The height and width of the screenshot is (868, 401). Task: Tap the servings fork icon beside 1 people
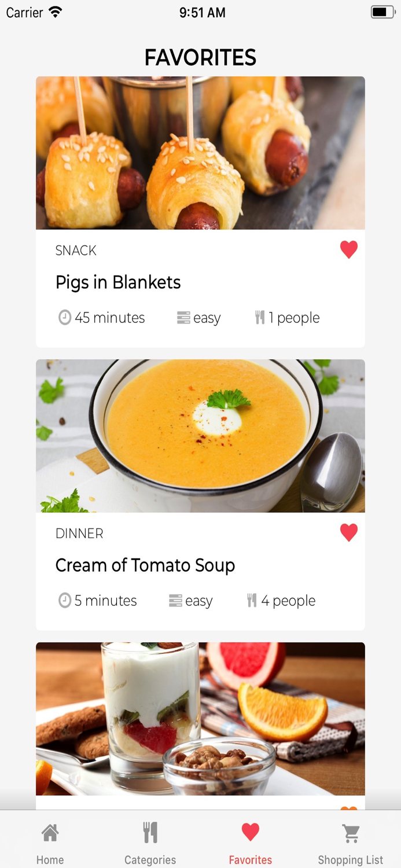pos(260,318)
